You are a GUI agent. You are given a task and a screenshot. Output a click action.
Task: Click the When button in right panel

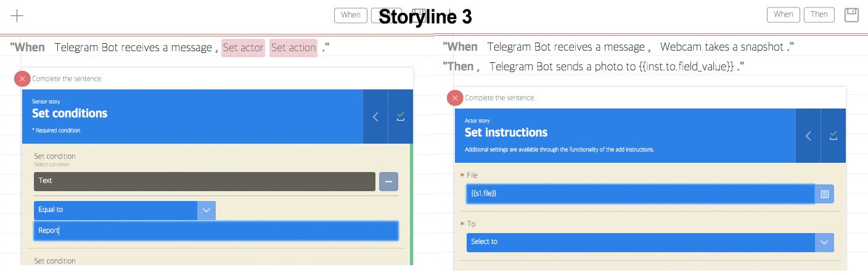pyautogui.click(x=784, y=15)
